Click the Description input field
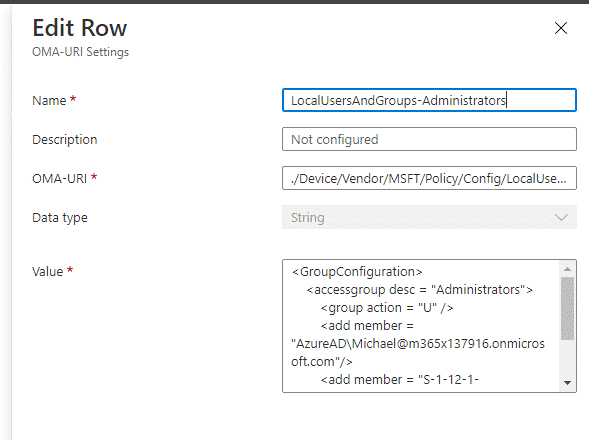The image size is (590, 440). pyautogui.click(x=429, y=139)
